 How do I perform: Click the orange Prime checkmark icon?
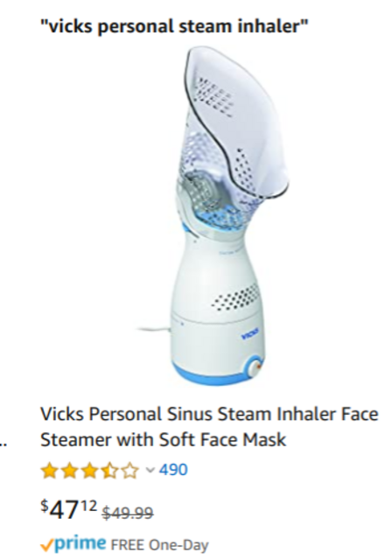47,545
